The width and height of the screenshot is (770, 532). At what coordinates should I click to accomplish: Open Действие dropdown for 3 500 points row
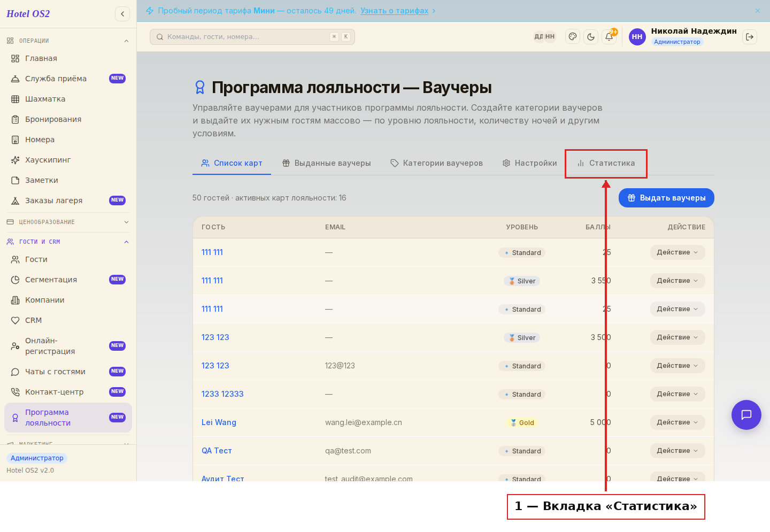677,337
